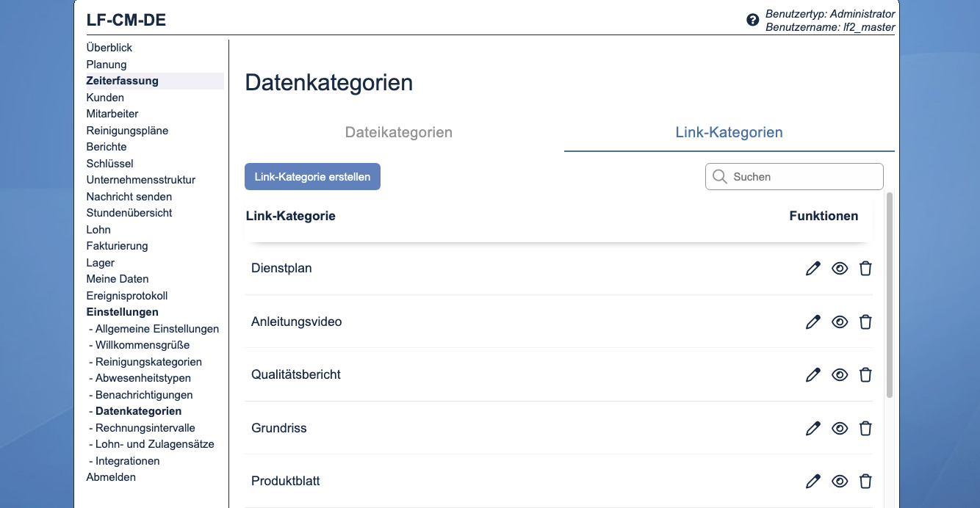
Task: Edit the Dienstplan link category
Action: tap(813, 268)
